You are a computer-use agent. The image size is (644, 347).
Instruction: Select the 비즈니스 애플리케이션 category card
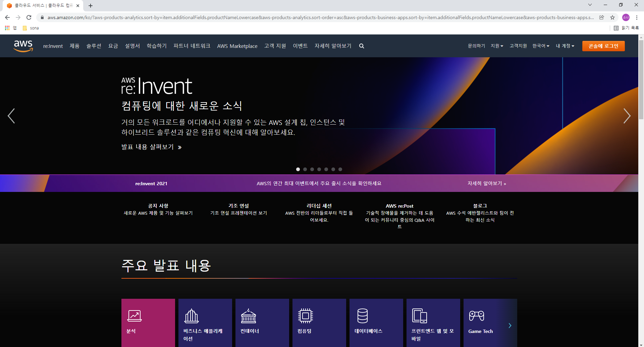205,323
